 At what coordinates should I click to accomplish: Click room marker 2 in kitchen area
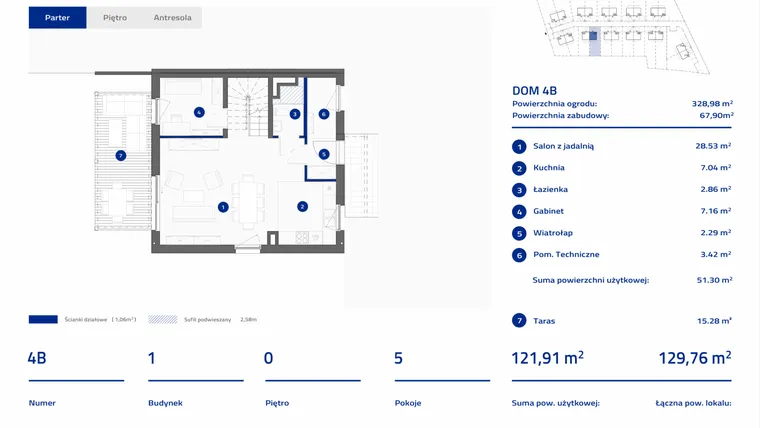point(302,206)
